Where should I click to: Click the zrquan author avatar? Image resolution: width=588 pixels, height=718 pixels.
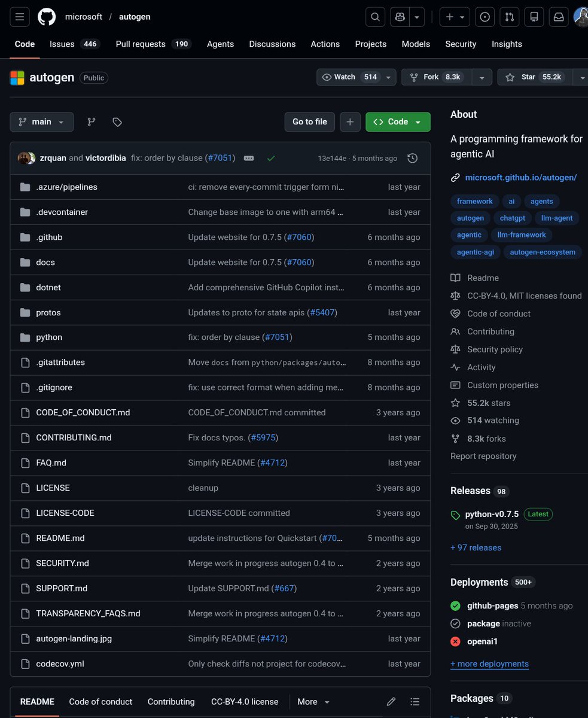point(23,158)
